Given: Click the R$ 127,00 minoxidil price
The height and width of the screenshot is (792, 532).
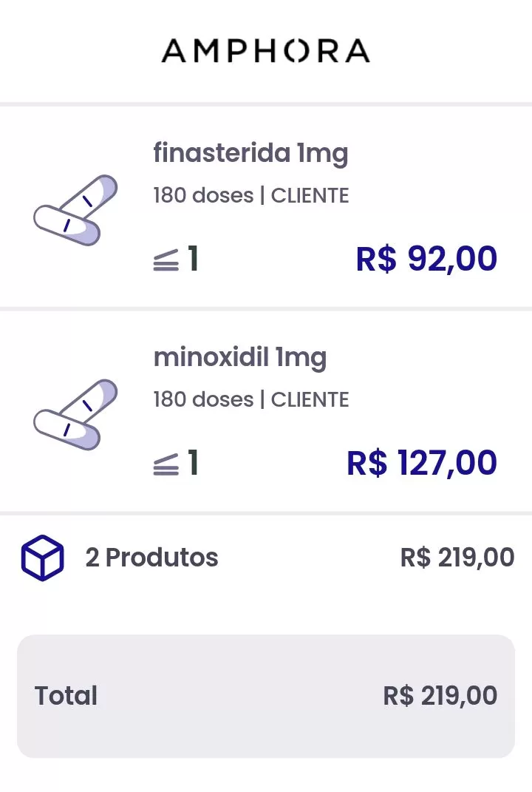Looking at the screenshot, I should pos(422,463).
